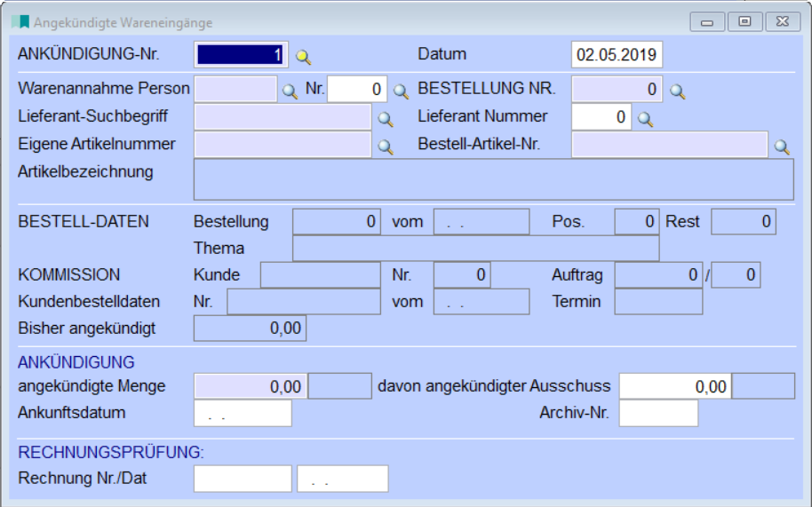Focus the Eigene Artikelnummer field

tap(283, 145)
